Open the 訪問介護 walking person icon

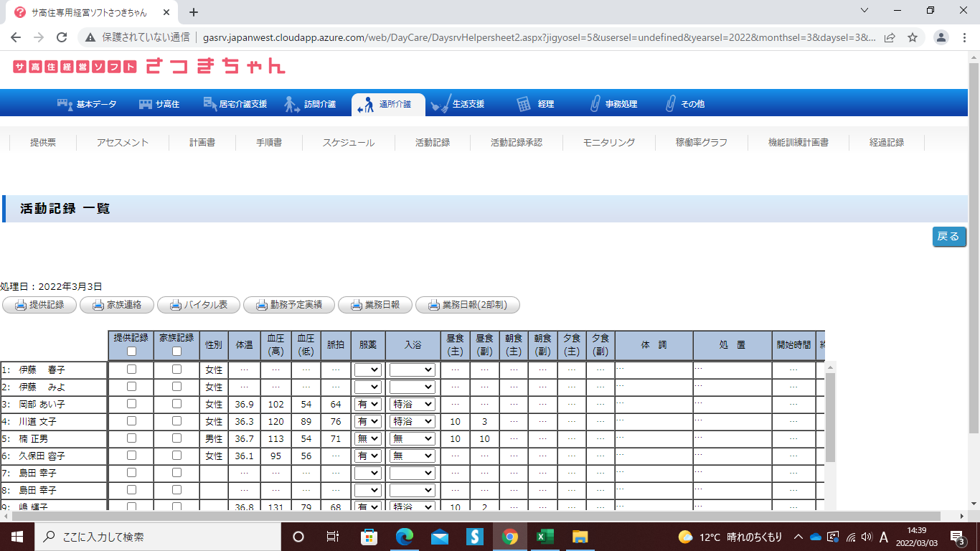291,104
